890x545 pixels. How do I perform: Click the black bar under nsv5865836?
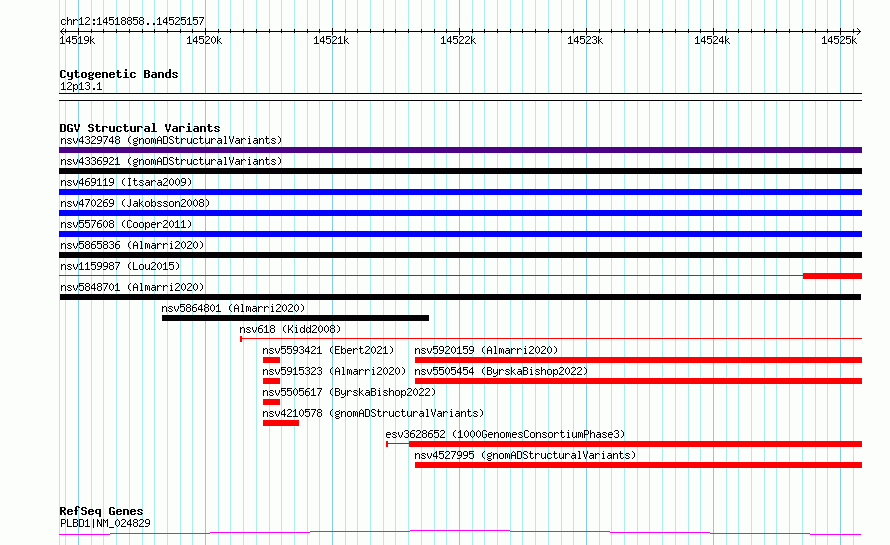click(460, 255)
